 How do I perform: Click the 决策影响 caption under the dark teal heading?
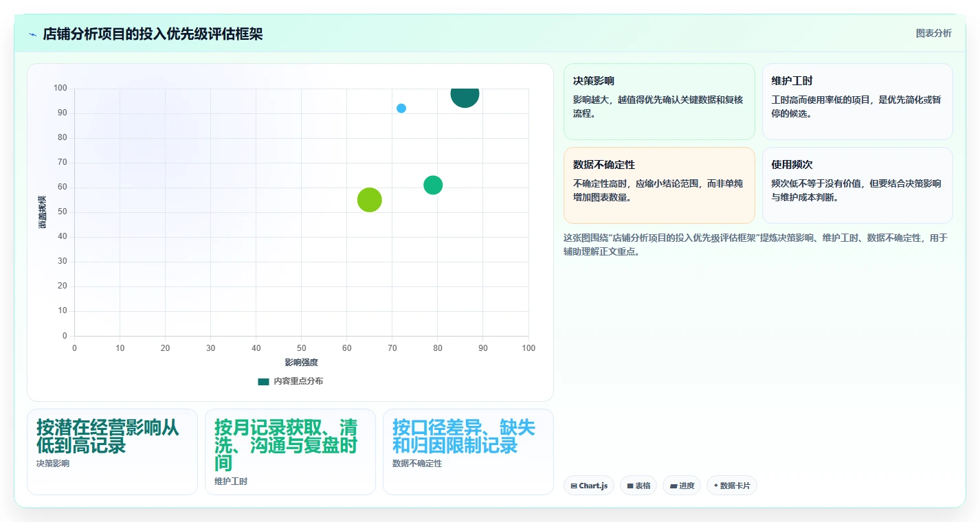tap(53, 464)
